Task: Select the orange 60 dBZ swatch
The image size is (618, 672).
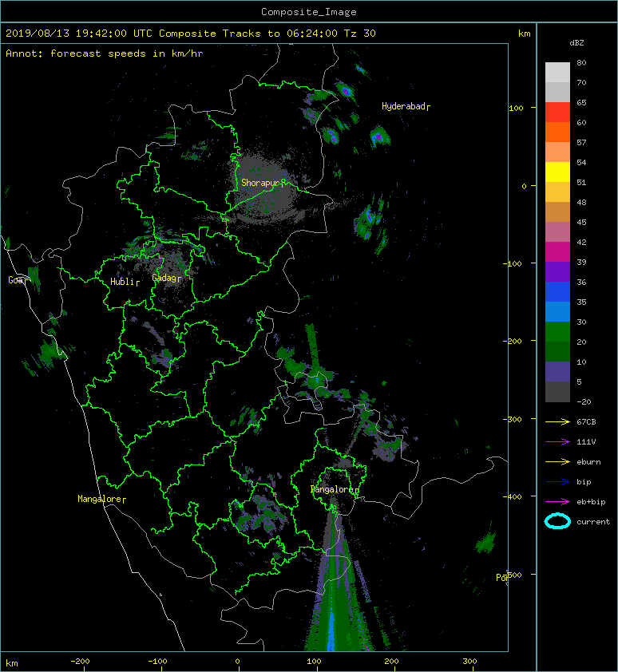Action: click(x=557, y=132)
